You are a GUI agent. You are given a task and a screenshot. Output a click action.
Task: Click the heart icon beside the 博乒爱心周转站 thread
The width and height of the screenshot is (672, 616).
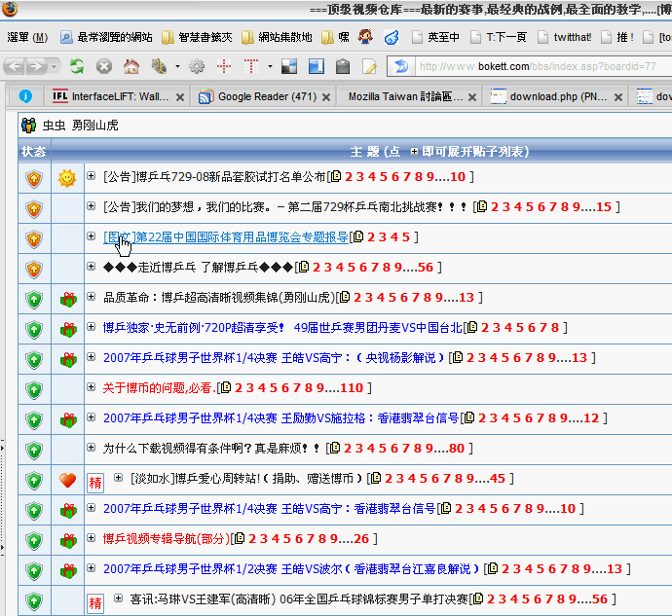coord(67,480)
